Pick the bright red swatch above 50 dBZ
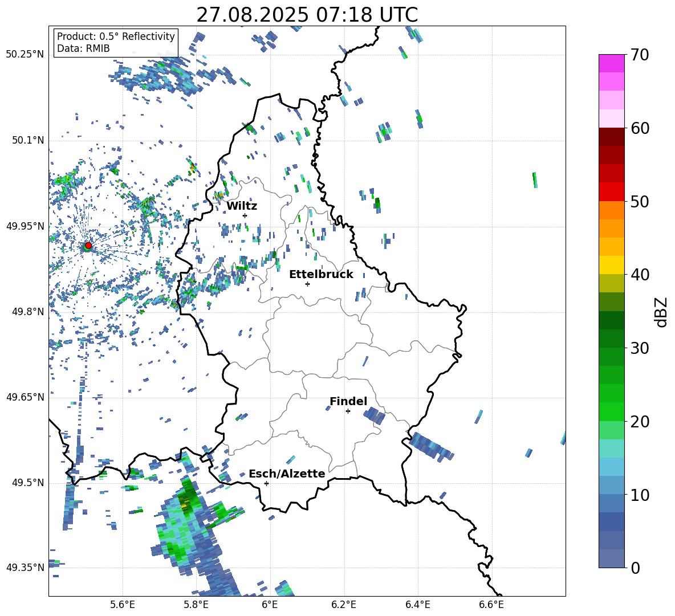Screen dimensions: 675x616 [611, 192]
